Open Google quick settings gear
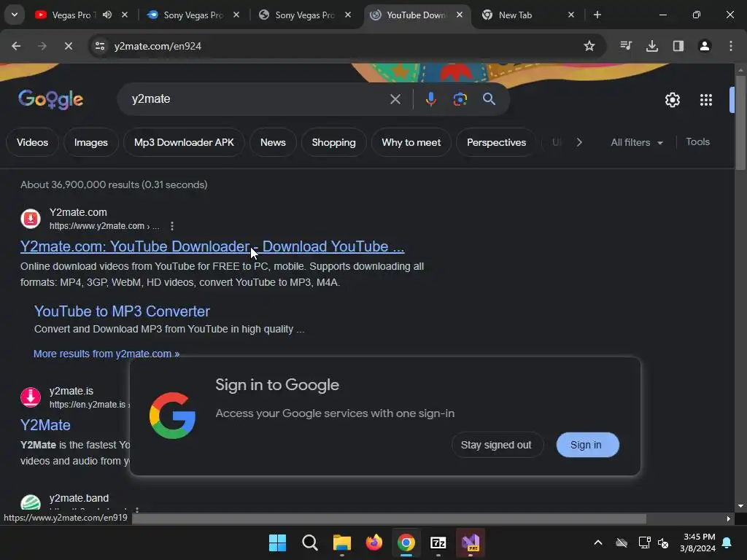 click(x=672, y=100)
